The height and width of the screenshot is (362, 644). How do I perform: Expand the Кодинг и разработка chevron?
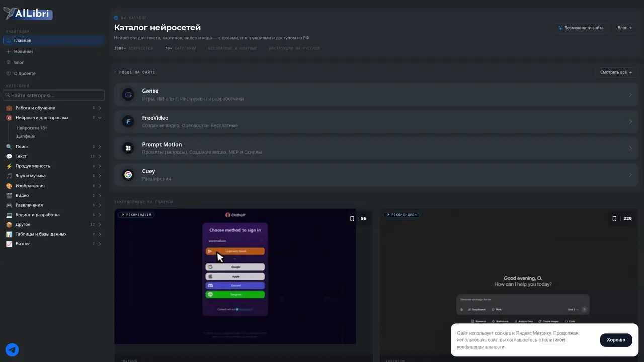(100, 215)
